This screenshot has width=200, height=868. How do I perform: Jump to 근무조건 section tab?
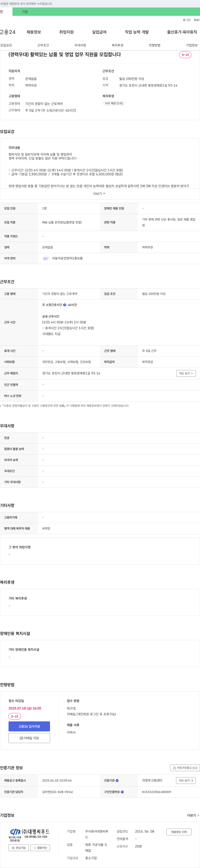(43, 45)
